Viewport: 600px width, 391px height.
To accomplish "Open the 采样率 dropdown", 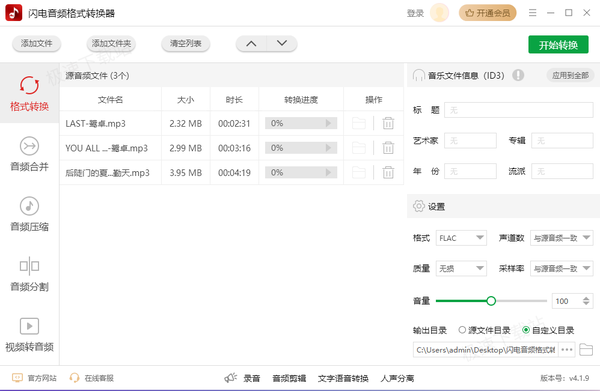I will pyautogui.click(x=561, y=269).
